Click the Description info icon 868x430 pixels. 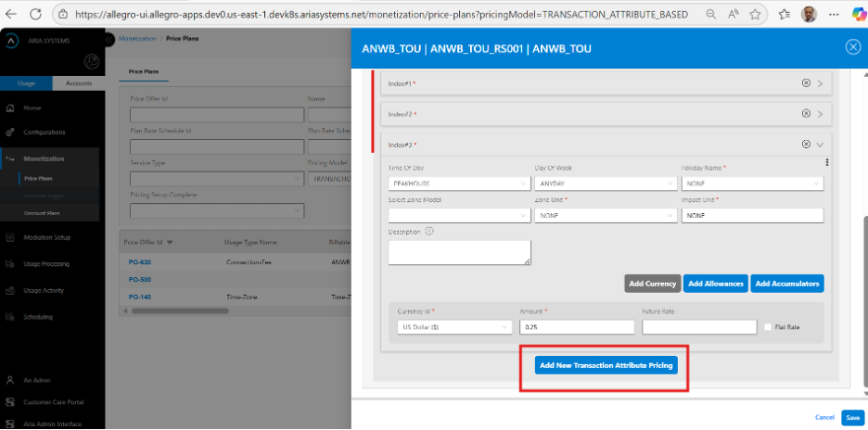(x=429, y=232)
